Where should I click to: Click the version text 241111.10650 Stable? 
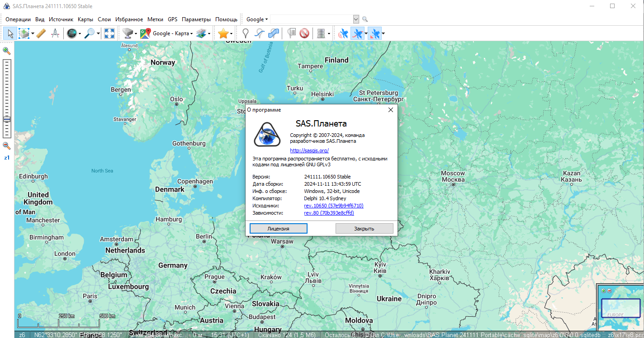click(327, 177)
